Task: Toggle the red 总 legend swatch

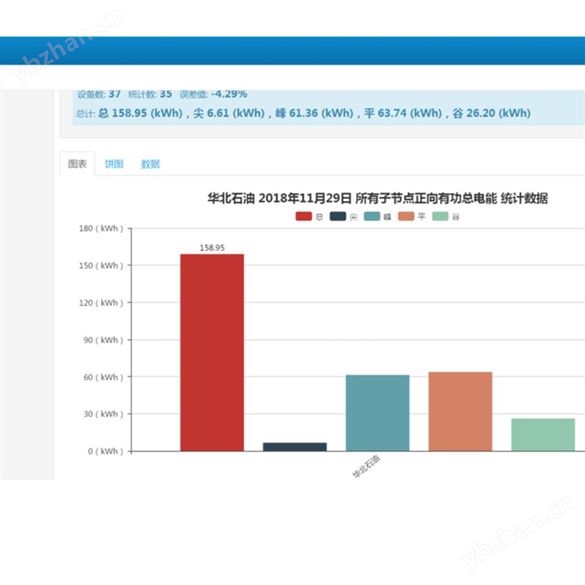Action: pyautogui.click(x=303, y=216)
